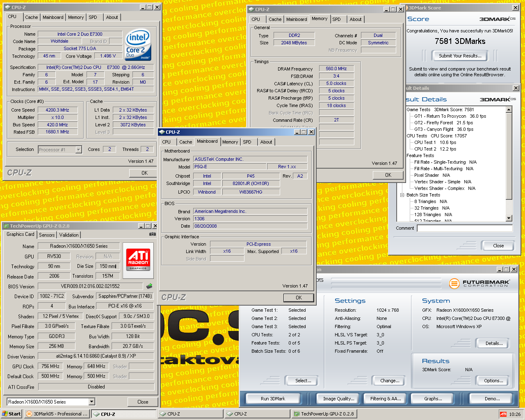Open Cache tab in top-left CPU-Z window
Screen dimensions: 525x420
[x=31, y=17]
